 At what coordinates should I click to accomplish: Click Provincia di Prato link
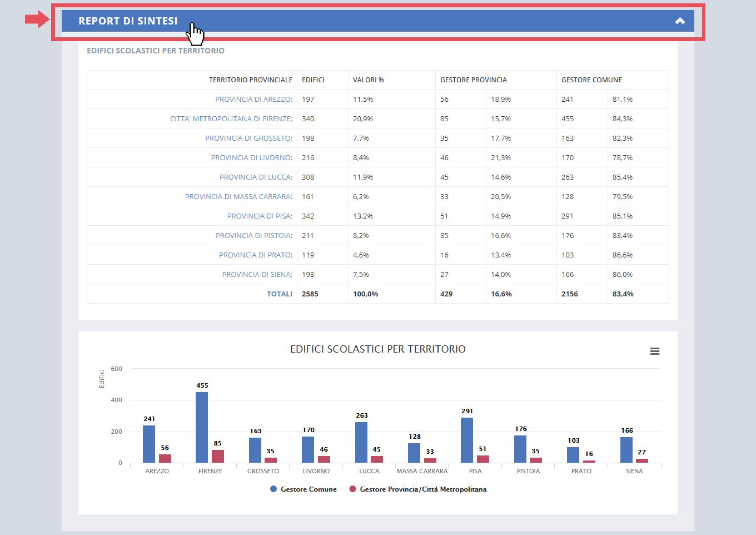[255, 255]
